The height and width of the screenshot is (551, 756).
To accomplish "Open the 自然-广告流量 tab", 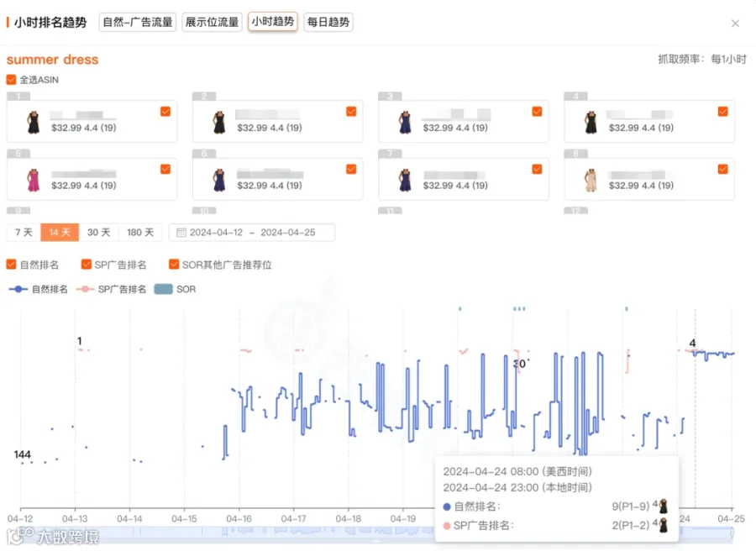I will pos(138,22).
